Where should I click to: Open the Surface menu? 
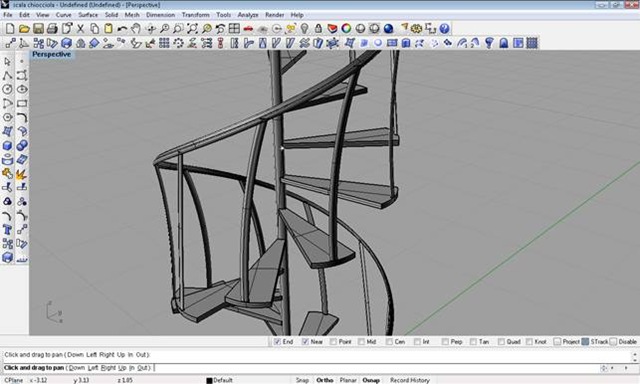pos(88,15)
